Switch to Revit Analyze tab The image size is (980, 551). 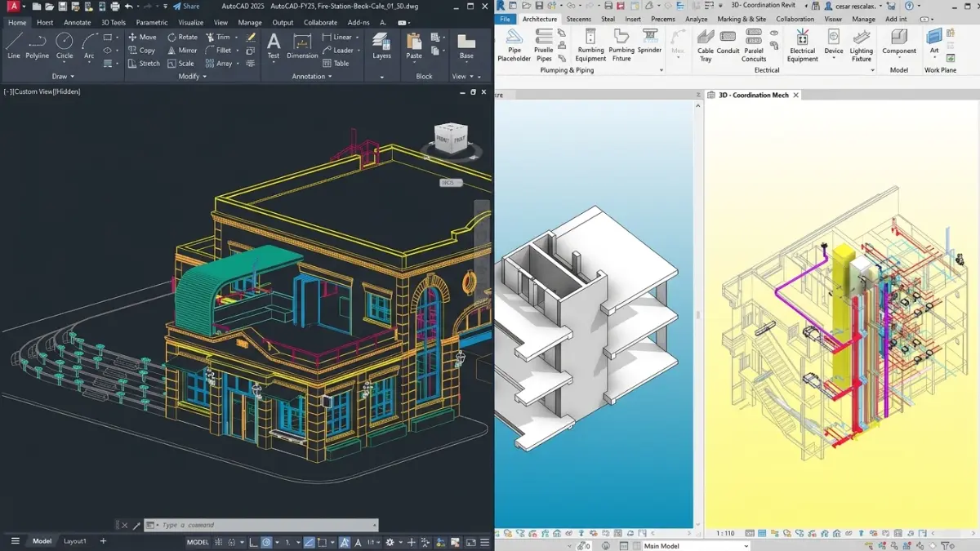(697, 19)
